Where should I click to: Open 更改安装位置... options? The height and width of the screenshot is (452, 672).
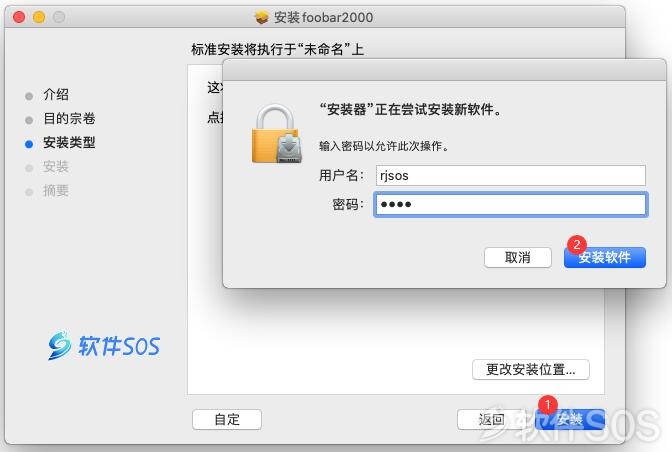click(x=531, y=369)
